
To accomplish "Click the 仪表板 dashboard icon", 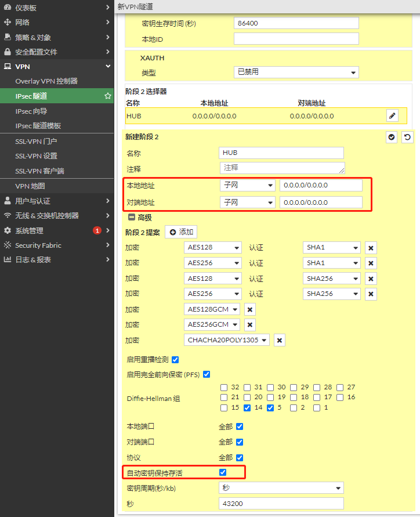I will (x=8, y=8).
